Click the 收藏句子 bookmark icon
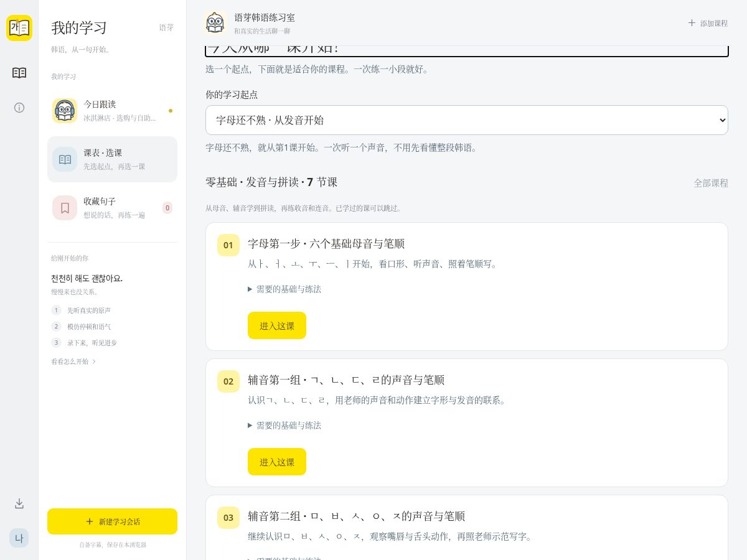The height and width of the screenshot is (560, 747). tap(65, 208)
